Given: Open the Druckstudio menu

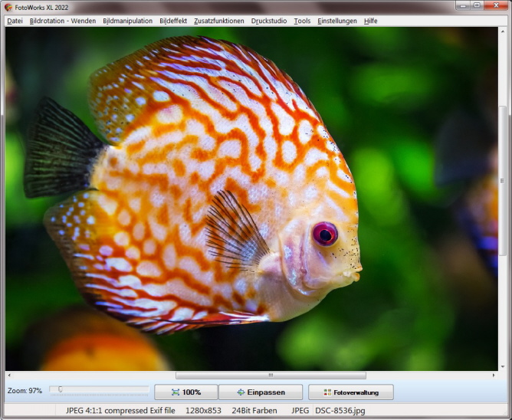Looking at the screenshot, I should pyautogui.click(x=270, y=21).
